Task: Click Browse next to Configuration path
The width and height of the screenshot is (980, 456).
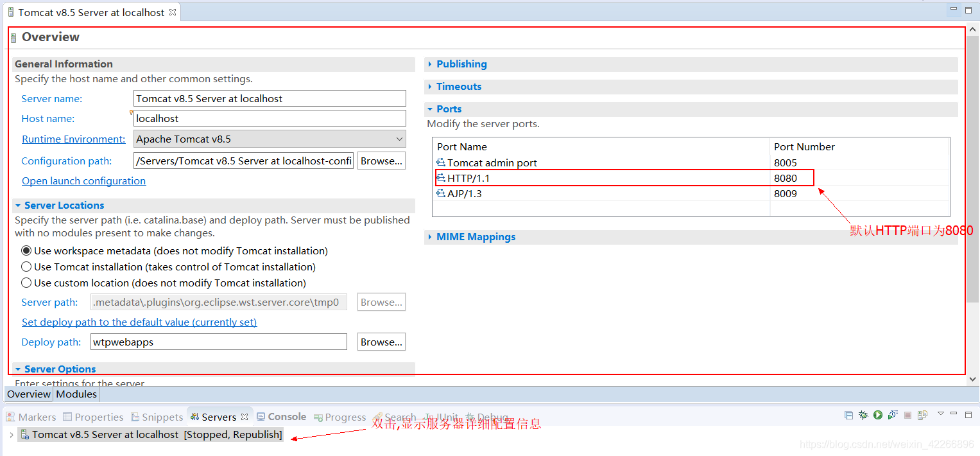Action: pyautogui.click(x=381, y=161)
